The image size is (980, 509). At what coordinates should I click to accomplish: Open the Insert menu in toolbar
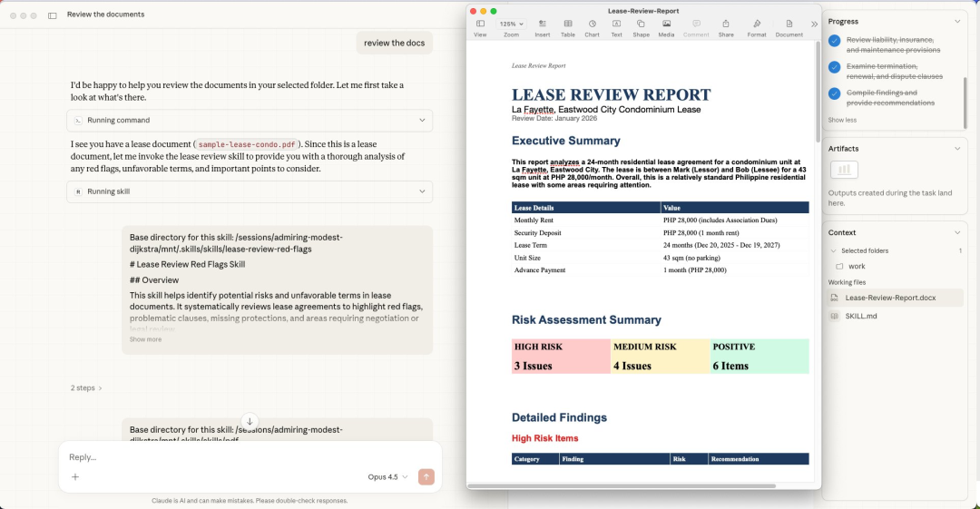pyautogui.click(x=542, y=27)
